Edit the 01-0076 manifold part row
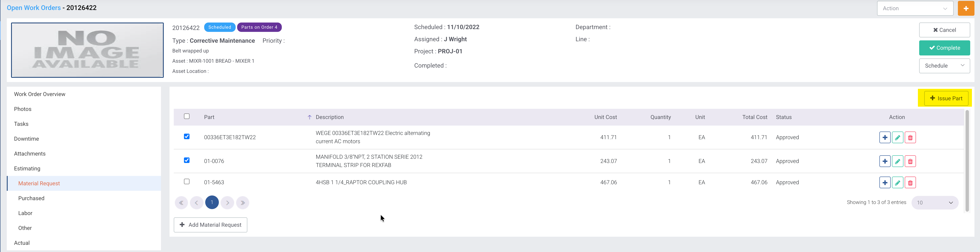The height and width of the screenshot is (252, 980). [x=897, y=161]
